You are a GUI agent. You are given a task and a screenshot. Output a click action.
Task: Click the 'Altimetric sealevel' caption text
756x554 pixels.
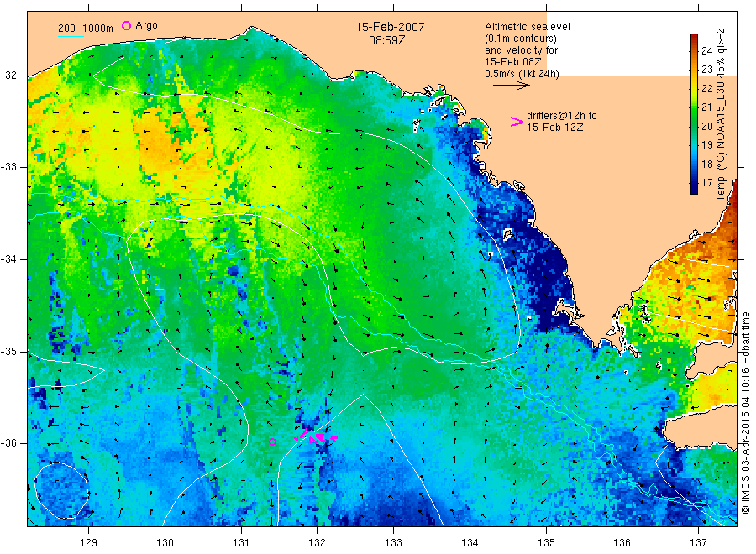click(x=527, y=27)
